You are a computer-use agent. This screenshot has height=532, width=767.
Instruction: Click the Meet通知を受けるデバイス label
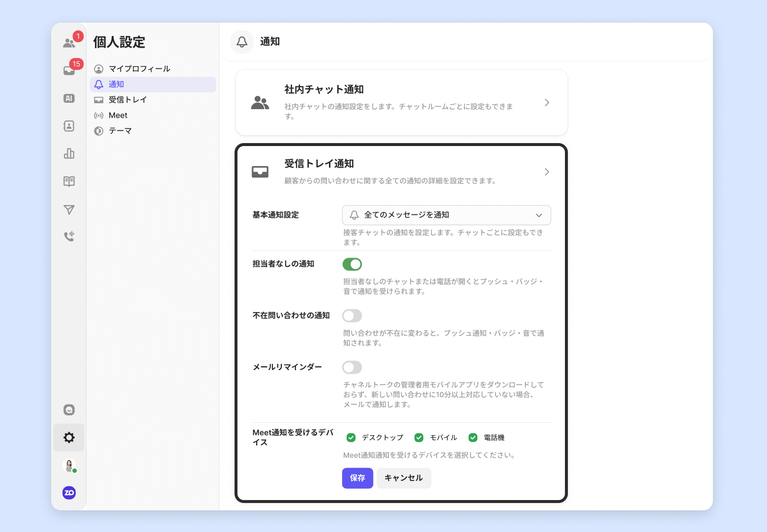click(x=293, y=438)
